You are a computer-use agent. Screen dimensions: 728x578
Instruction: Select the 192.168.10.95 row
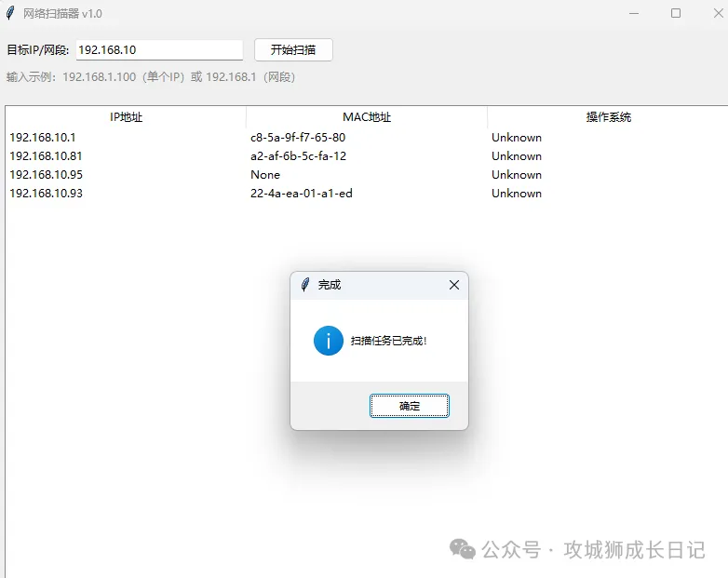[x=46, y=175]
